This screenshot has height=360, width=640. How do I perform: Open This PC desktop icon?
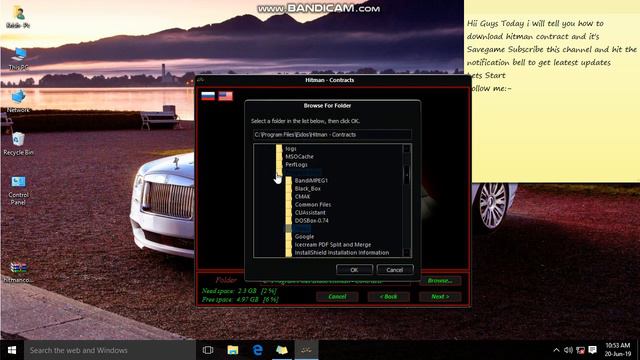click(18, 59)
